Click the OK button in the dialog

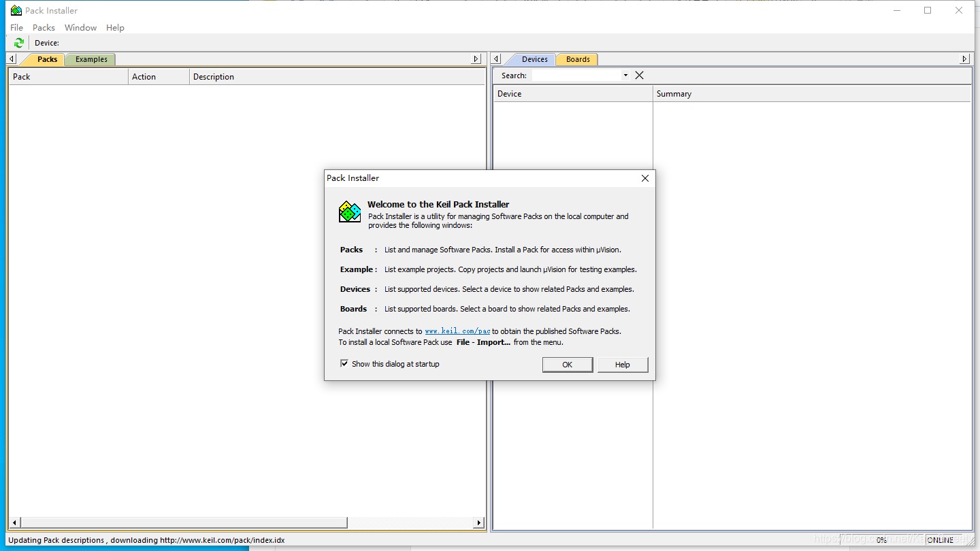[567, 364]
